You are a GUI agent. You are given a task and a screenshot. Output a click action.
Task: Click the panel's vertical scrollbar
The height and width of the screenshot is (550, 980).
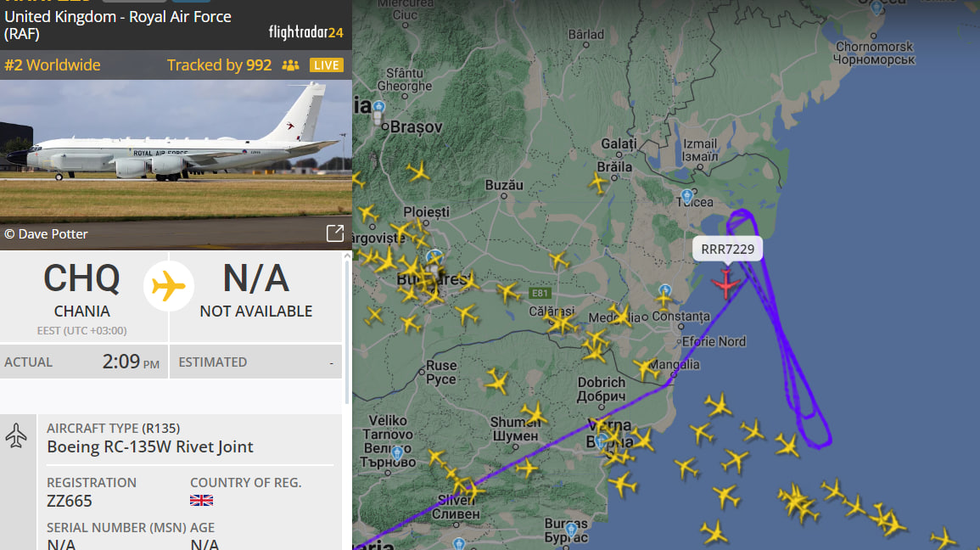coord(347,331)
